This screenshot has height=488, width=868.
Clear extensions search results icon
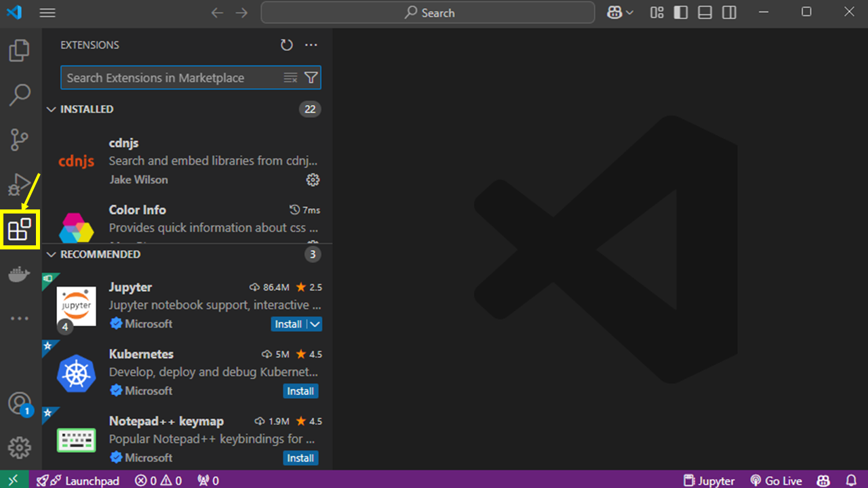(x=290, y=78)
